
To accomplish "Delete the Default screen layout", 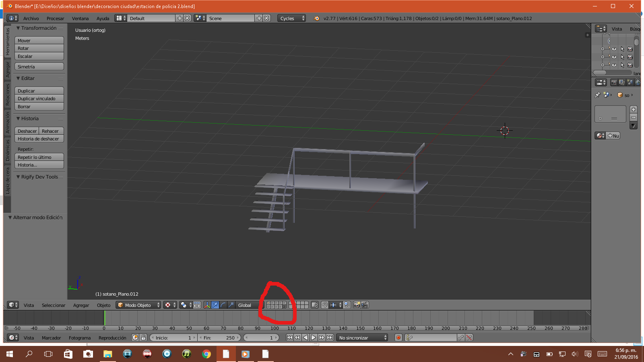I will click(187, 18).
